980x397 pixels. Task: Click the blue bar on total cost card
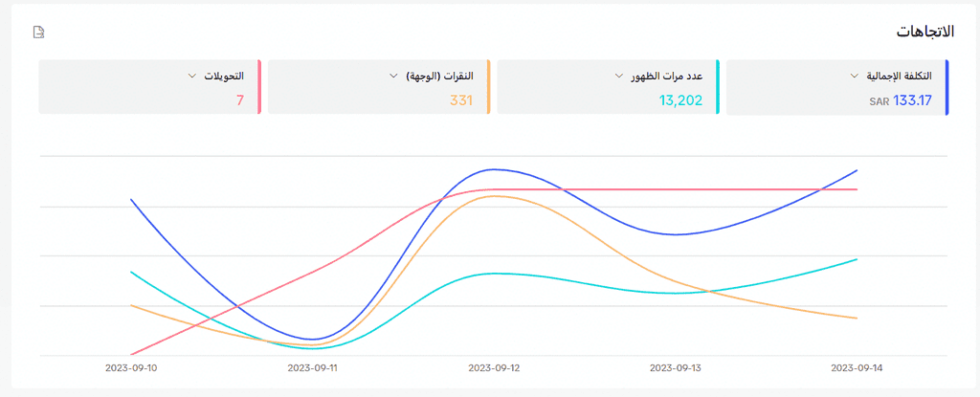click(x=947, y=87)
